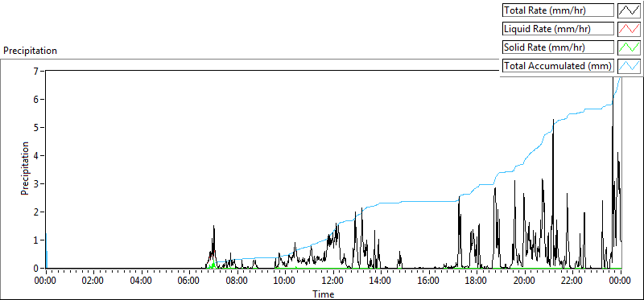Click the 3 value on the y-axis
644x300 pixels.
coord(41,183)
